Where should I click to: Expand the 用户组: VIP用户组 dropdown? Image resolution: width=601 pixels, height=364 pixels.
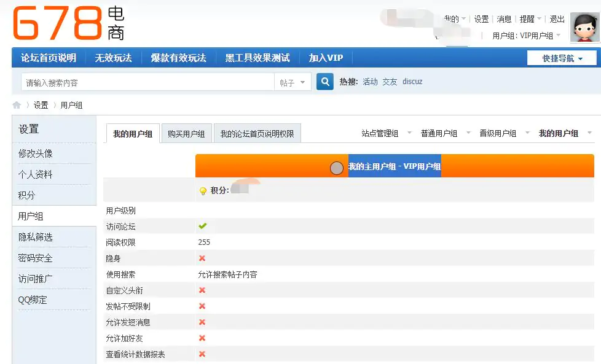526,36
